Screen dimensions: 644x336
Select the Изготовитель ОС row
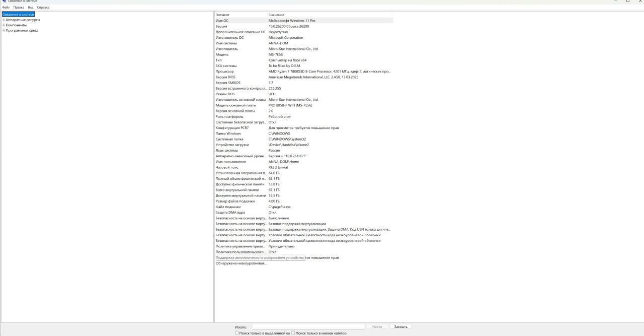(x=304, y=38)
